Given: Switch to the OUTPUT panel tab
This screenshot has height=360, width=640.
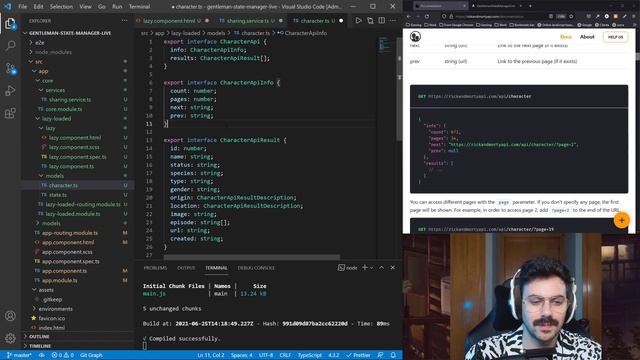Looking at the screenshot, I should coord(186,268).
